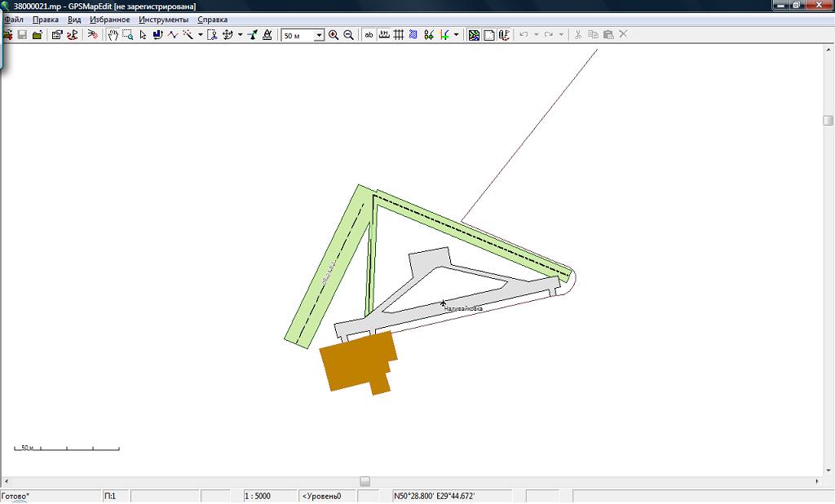This screenshot has width=835, height=504.
Task: Click the zoom in magnifier
Action: click(334, 35)
